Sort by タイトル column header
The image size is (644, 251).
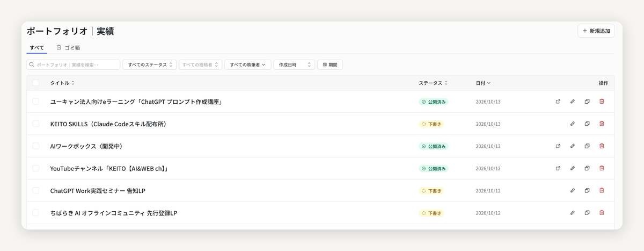point(62,83)
